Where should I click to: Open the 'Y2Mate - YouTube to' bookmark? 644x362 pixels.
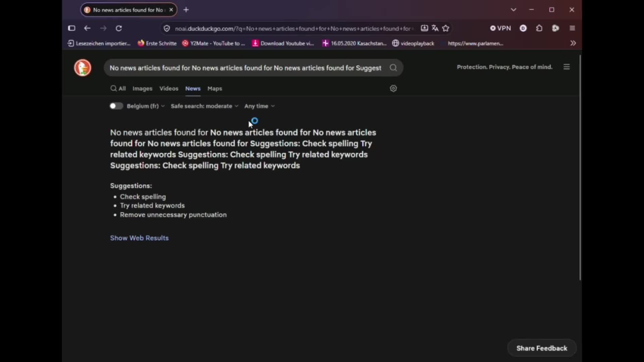pyautogui.click(x=214, y=43)
